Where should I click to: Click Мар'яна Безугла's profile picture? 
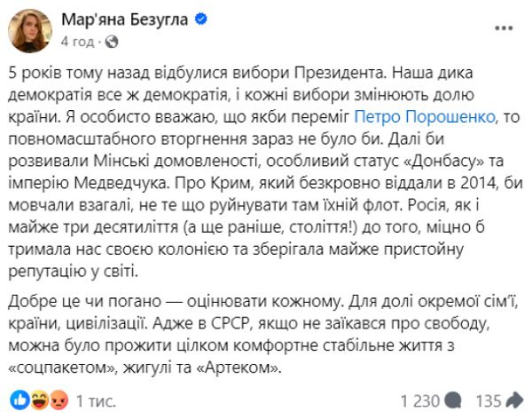29,31
